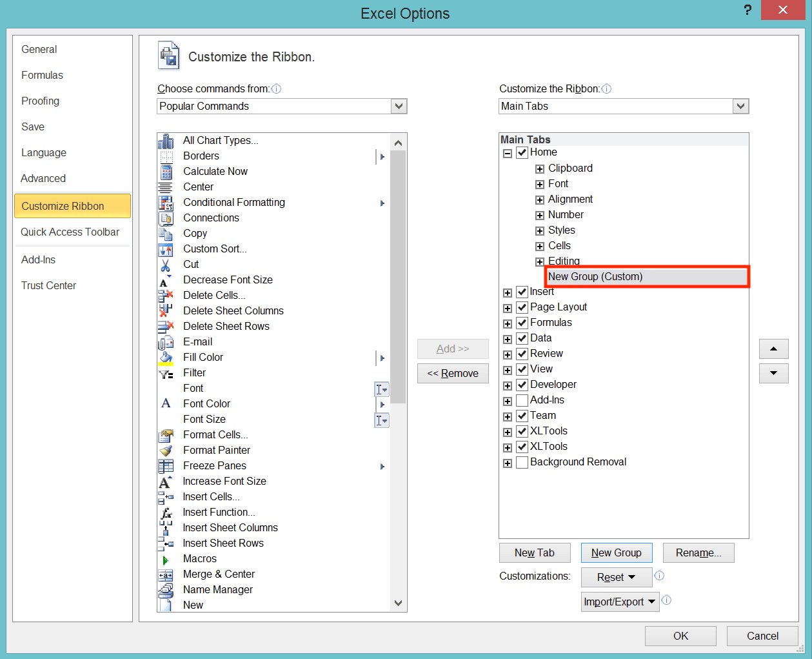The height and width of the screenshot is (659, 812).
Task: Uncheck the Insert tab checkbox
Action: (522, 292)
